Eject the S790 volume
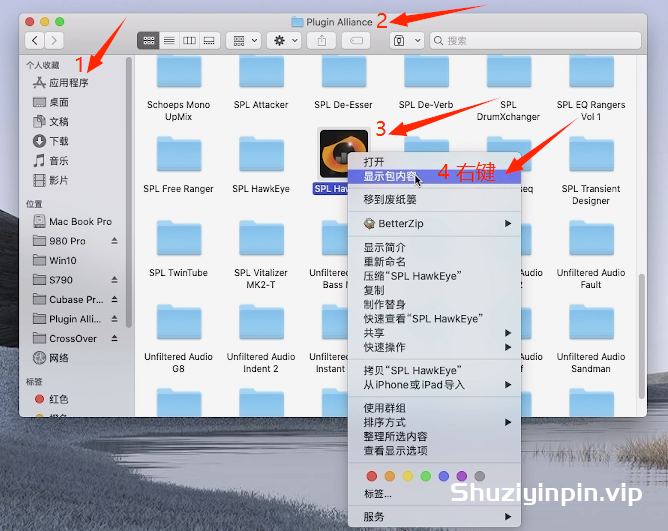 [x=114, y=280]
